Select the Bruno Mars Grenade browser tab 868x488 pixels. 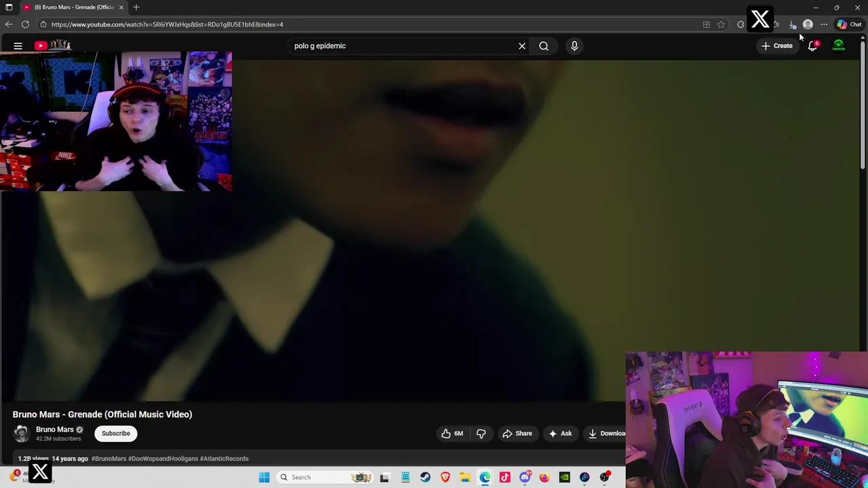(73, 7)
